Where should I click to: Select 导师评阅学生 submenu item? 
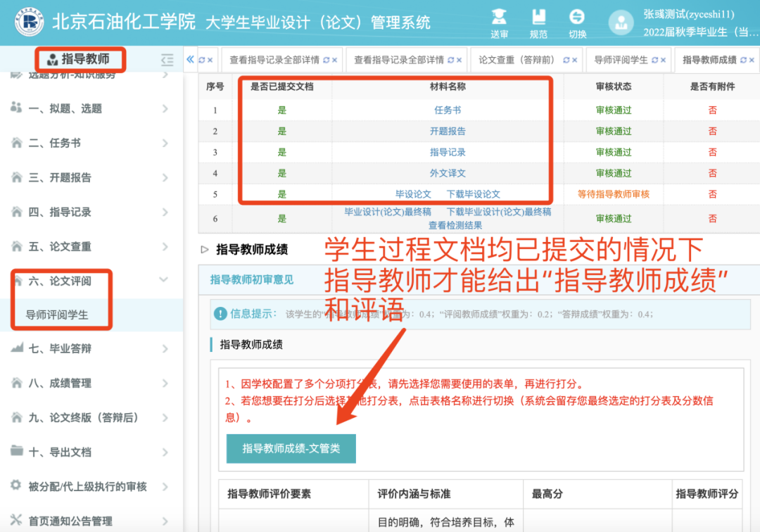pyautogui.click(x=57, y=315)
